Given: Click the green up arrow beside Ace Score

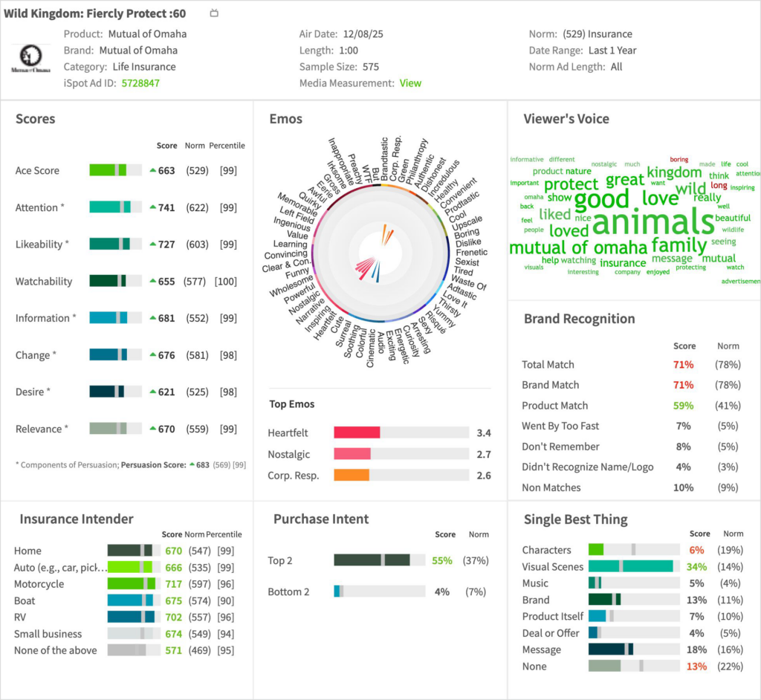Looking at the screenshot, I should pyautogui.click(x=153, y=171).
